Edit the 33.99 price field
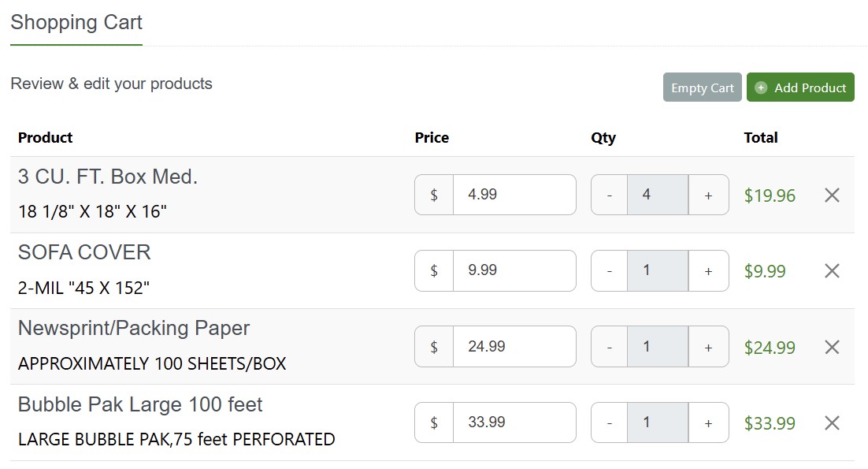This screenshot has width=868, height=469. [514, 422]
